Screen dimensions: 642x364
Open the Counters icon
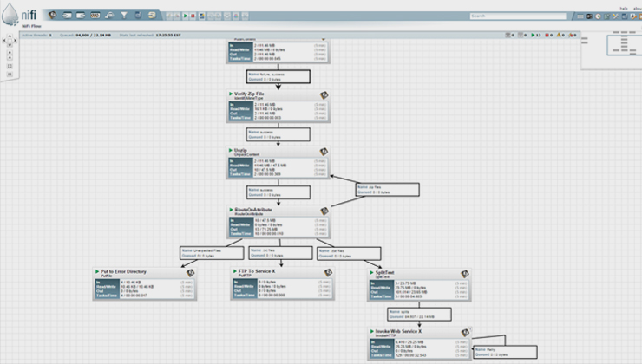point(589,16)
